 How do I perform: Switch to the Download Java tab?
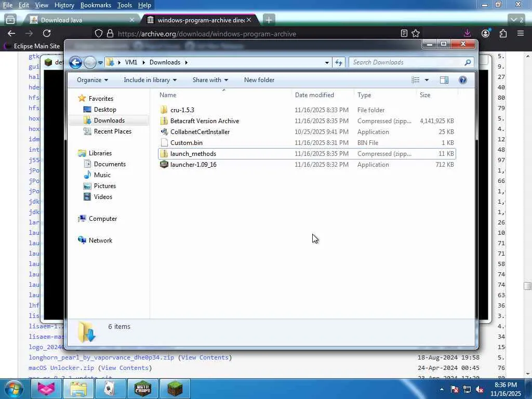pyautogui.click(x=81, y=20)
